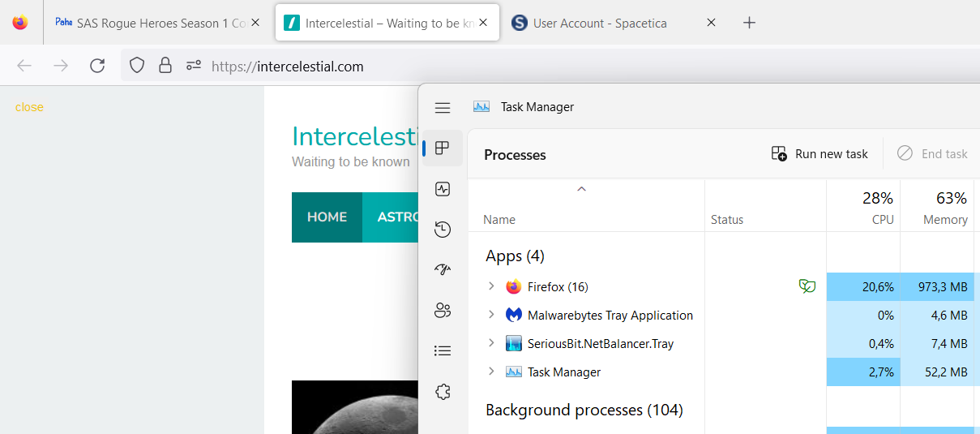Open HOME menu on Intercelestial site
Viewport: 980px width, 434px height.
pos(327,217)
